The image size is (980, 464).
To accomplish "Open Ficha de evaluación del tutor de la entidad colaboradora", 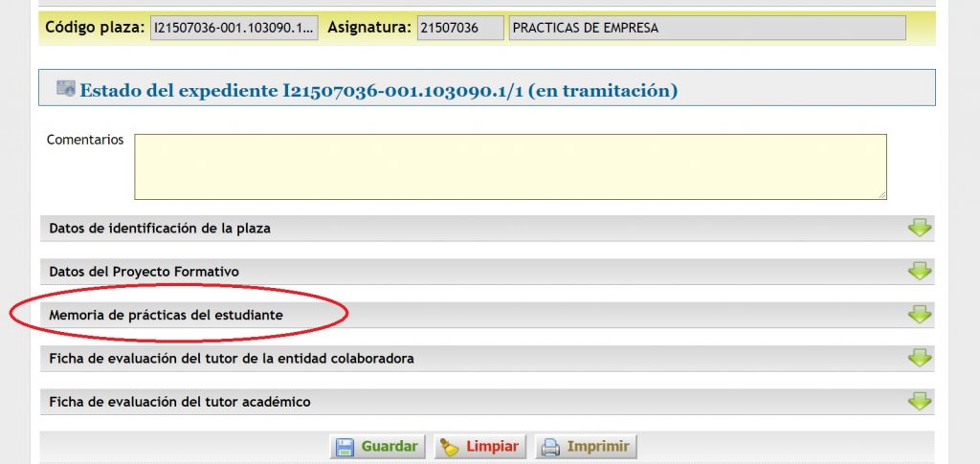I will click(487, 359).
